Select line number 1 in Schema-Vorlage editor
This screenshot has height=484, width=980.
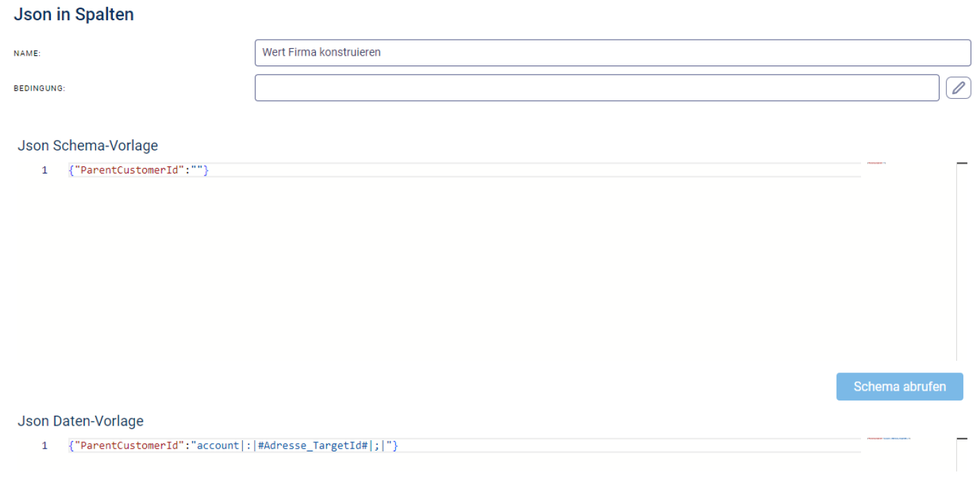45,170
